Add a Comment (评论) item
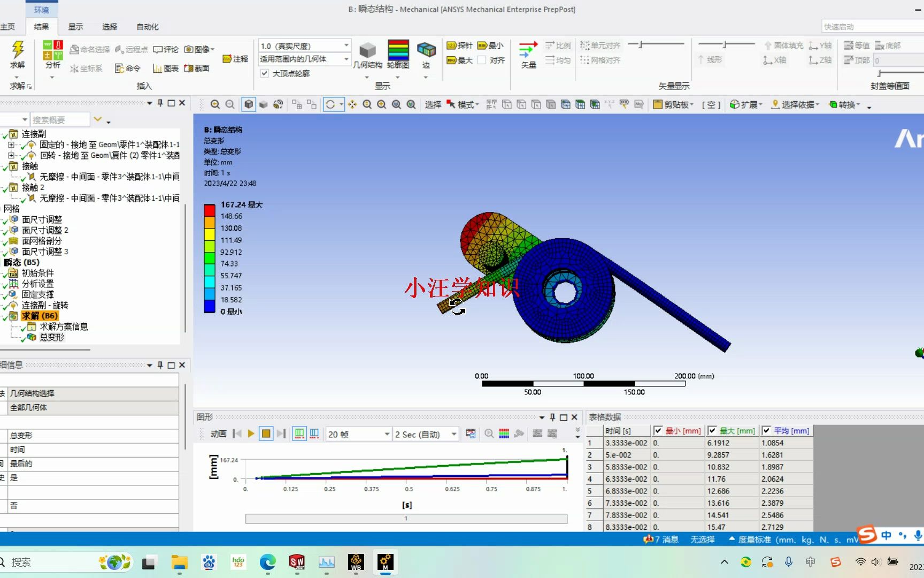This screenshot has height=578, width=924. pyautogui.click(x=166, y=49)
